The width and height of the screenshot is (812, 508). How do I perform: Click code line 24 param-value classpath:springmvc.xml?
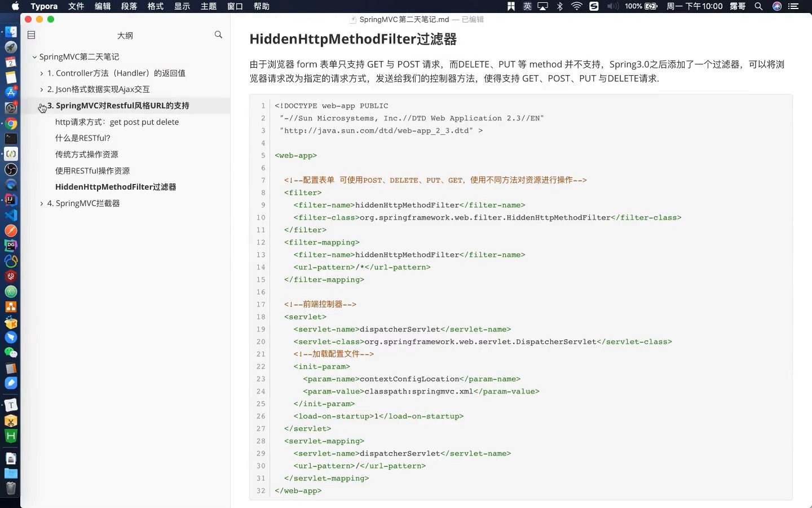point(421,391)
